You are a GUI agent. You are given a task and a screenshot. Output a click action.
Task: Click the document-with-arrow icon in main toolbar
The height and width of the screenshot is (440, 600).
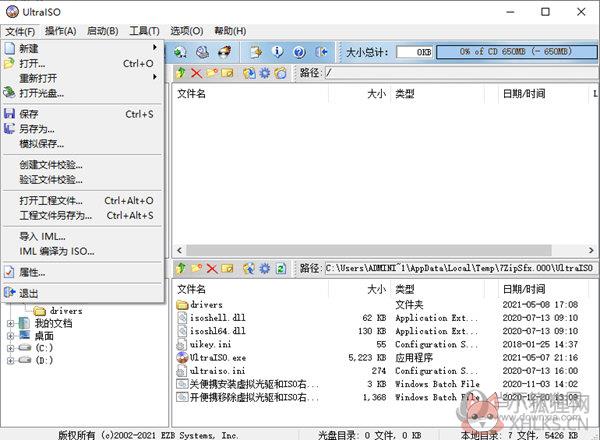pyautogui.click(x=256, y=52)
